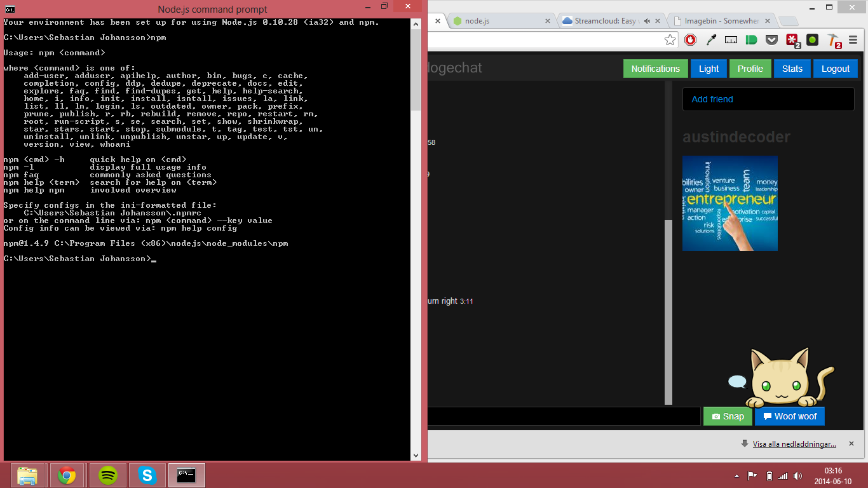868x488 pixels.
Task: Open the LastPass red asterisk extension
Action: point(792,41)
